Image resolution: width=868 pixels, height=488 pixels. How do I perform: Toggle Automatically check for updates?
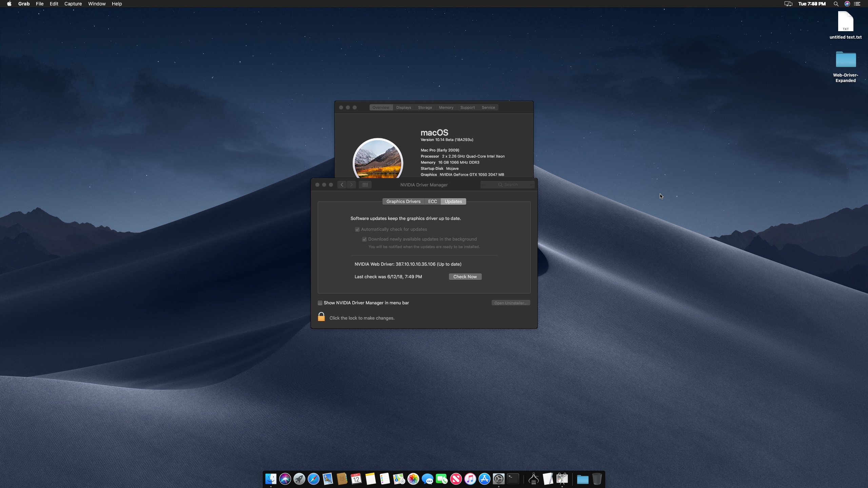coord(357,229)
